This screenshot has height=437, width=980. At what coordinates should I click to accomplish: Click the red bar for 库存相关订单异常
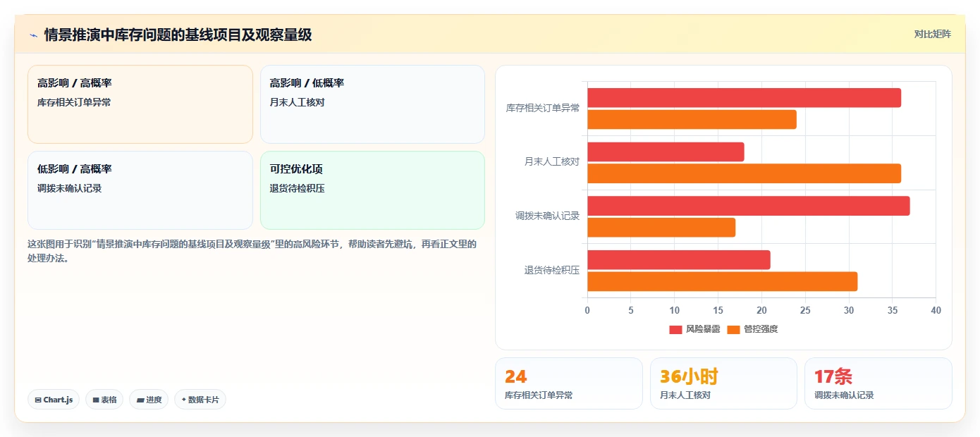[x=744, y=98]
